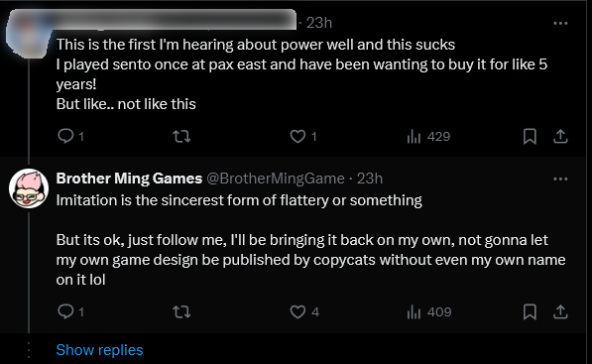592x364 pixels.
Task: Retweet the first tweet about sento
Action: (181, 136)
